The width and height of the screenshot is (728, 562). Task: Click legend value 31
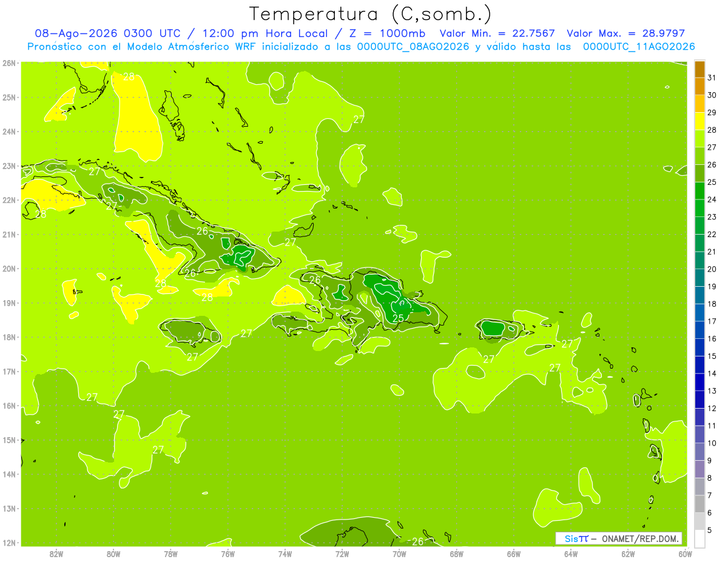point(712,78)
